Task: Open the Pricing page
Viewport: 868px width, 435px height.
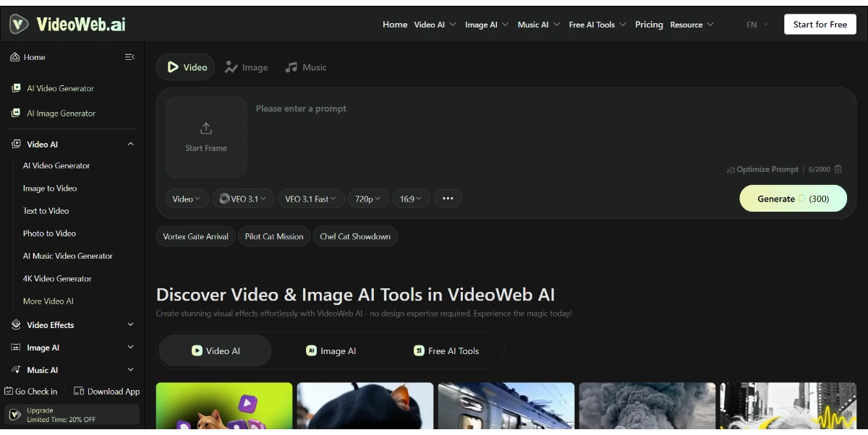Action: (649, 25)
